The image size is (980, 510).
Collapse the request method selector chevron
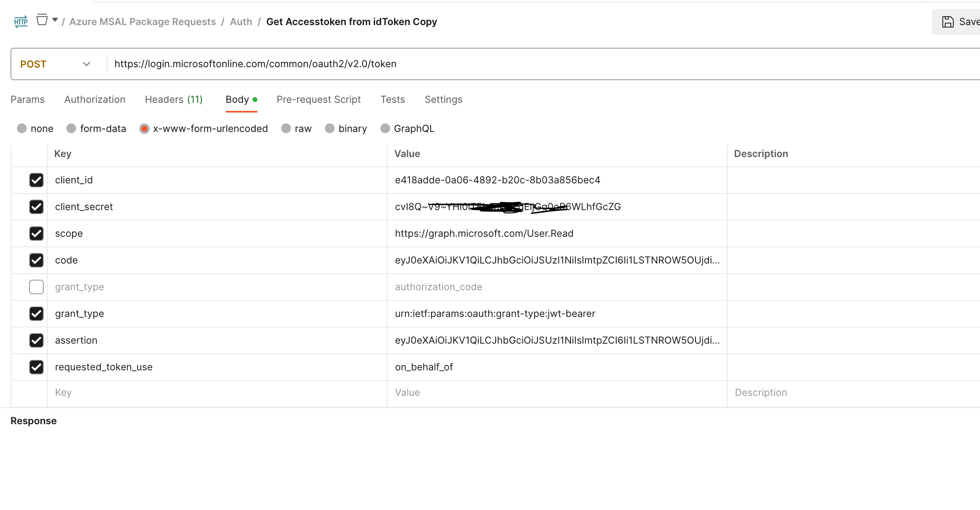click(87, 64)
